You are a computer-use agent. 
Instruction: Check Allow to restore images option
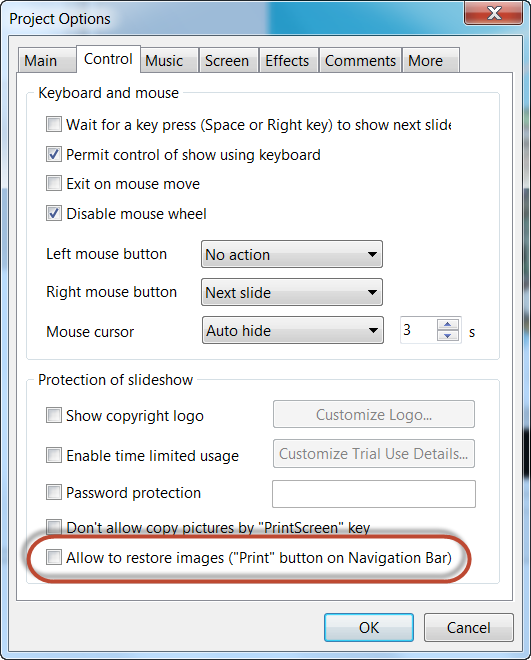pos(54,557)
